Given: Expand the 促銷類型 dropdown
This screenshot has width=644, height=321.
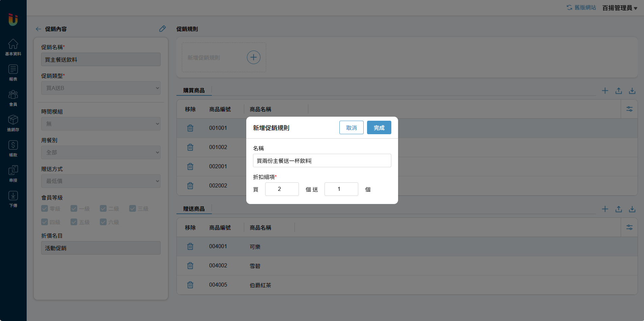Looking at the screenshot, I should click(101, 88).
